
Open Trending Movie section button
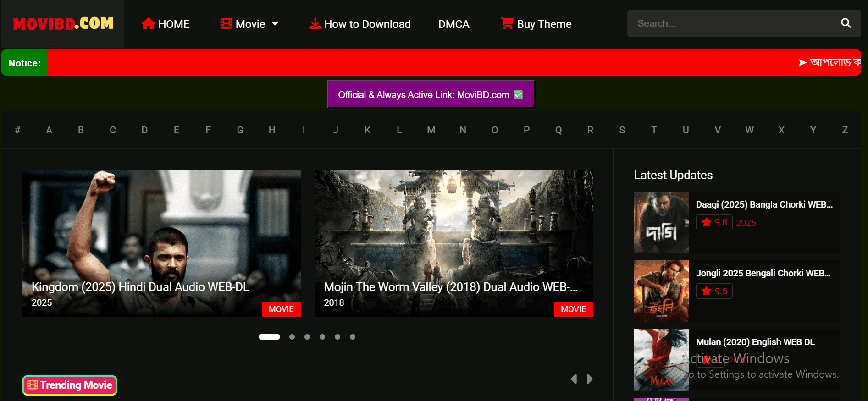coord(70,385)
